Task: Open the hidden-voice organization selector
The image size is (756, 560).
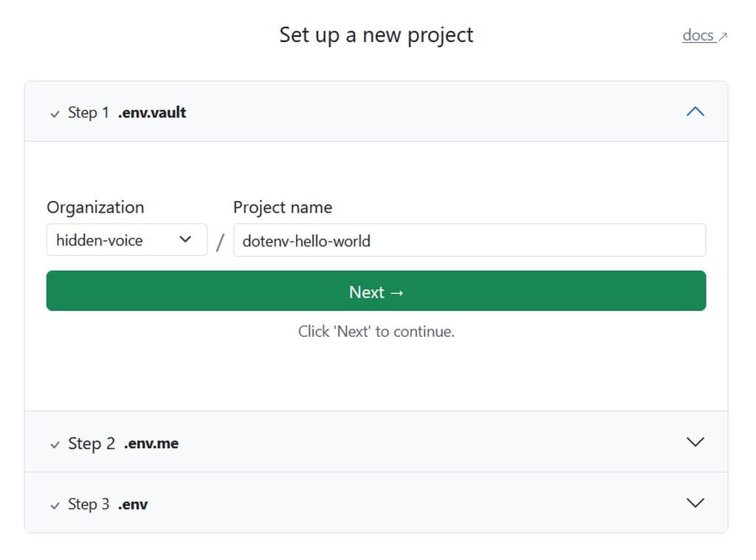Action: pyautogui.click(x=126, y=239)
